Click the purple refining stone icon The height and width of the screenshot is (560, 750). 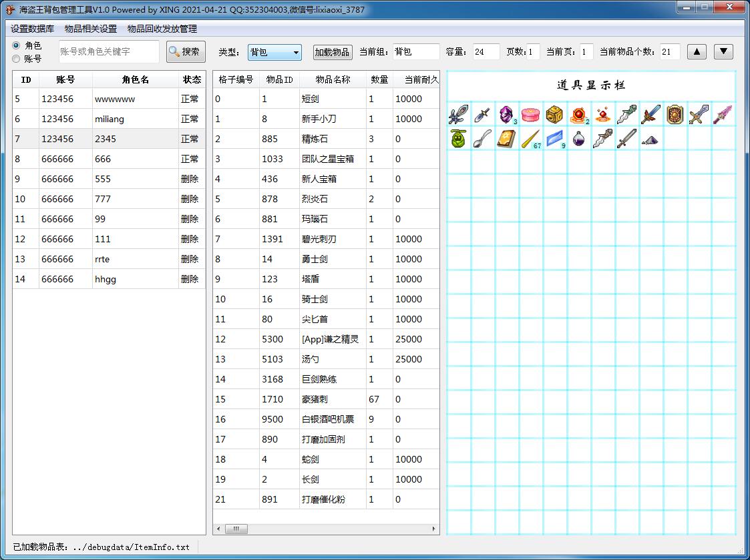click(x=506, y=115)
